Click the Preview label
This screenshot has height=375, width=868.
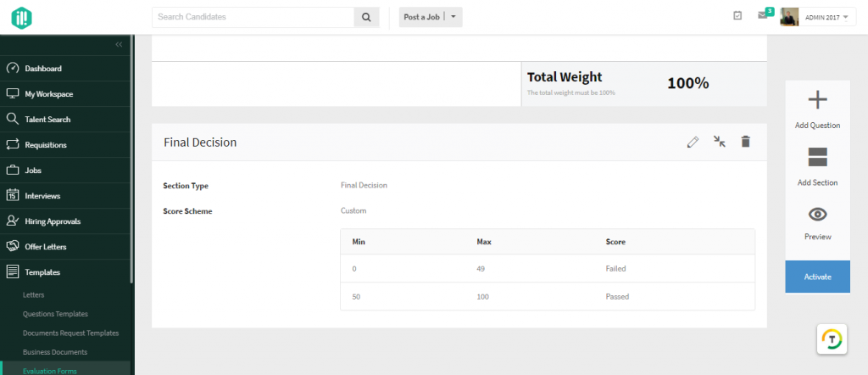(818, 237)
